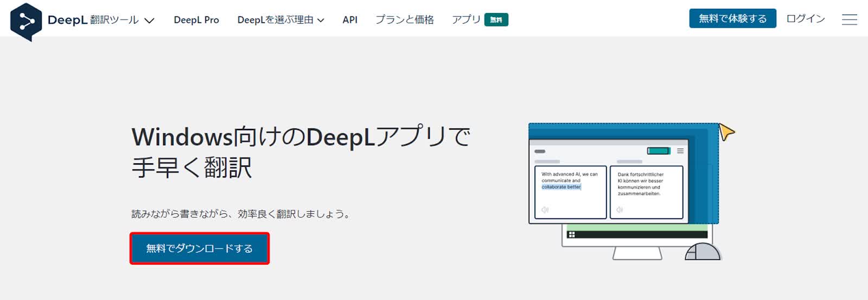Open the hamburger menu icon
The width and height of the screenshot is (868, 300).
point(849,20)
